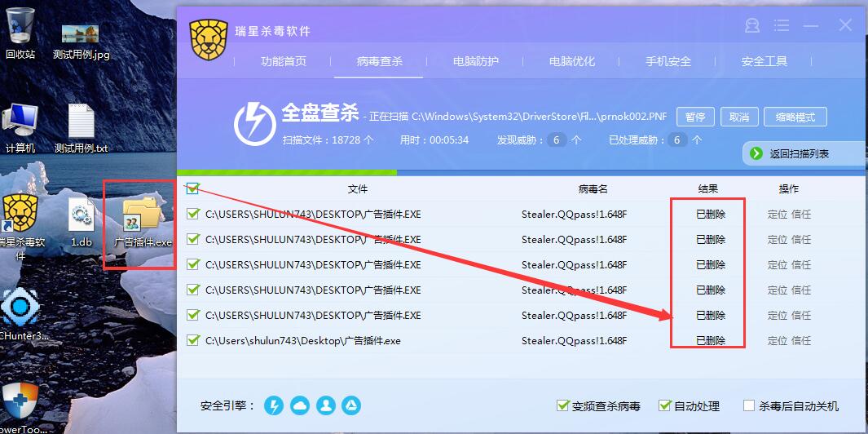
Task: Click the 已处理威胁 count badge
Action: coord(676,139)
